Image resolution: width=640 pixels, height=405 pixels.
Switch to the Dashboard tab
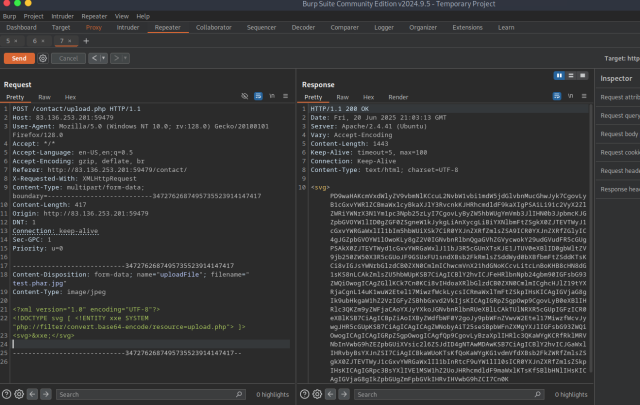click(21, 27)
